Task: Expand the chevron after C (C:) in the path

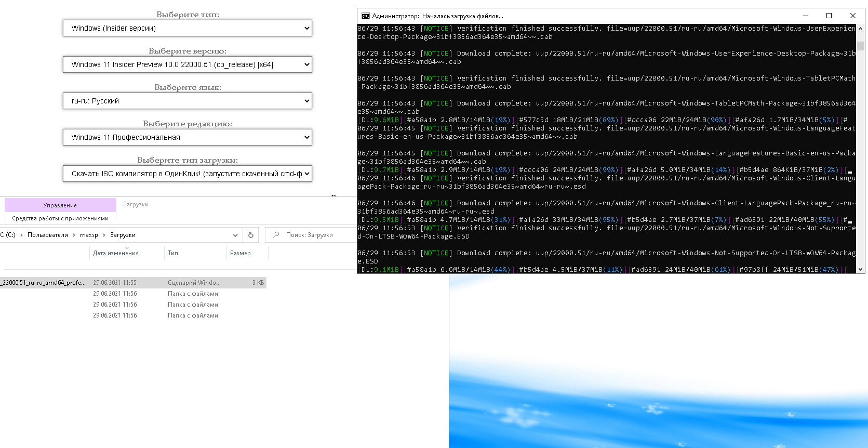Action: click(x=21, y=235)
